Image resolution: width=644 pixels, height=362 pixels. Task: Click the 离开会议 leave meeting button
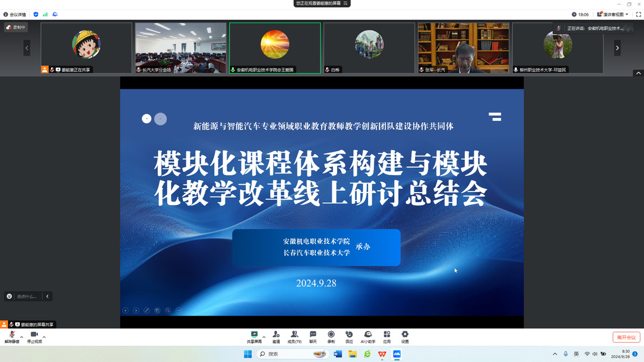626,337
